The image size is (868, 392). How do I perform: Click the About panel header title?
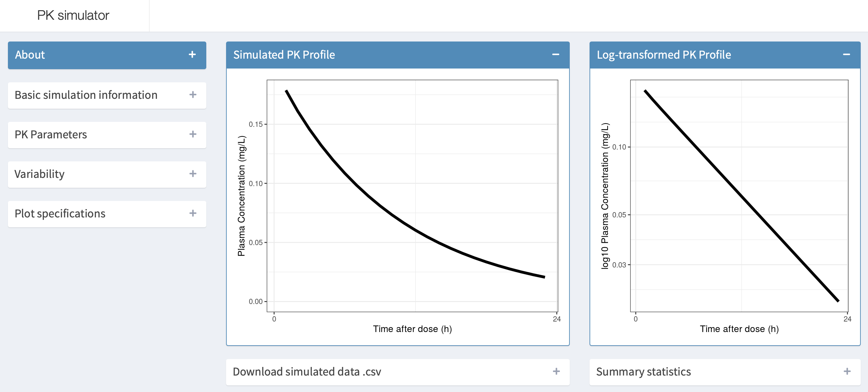coord(30,55)
